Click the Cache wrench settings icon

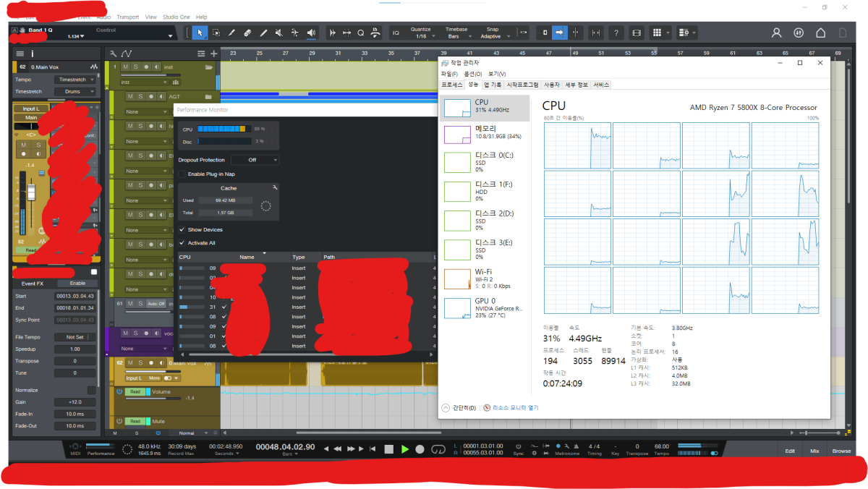(274, 187)
